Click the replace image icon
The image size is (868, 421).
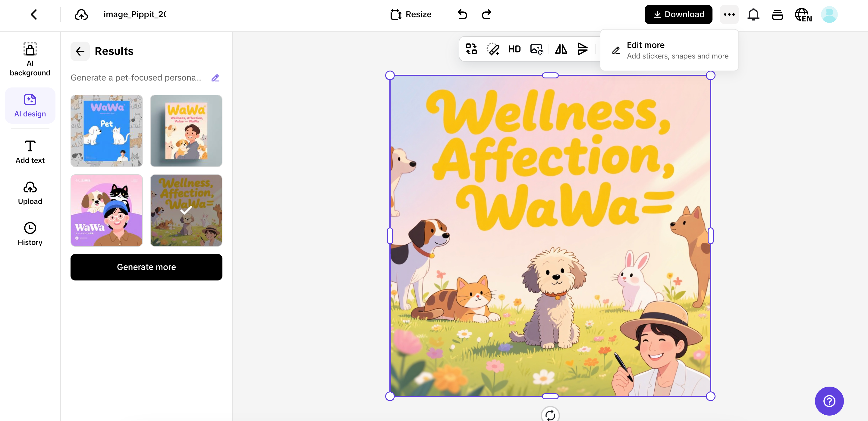536,49
